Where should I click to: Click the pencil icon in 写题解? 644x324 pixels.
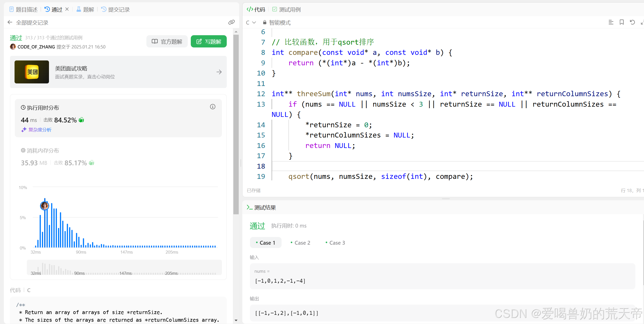199,41
